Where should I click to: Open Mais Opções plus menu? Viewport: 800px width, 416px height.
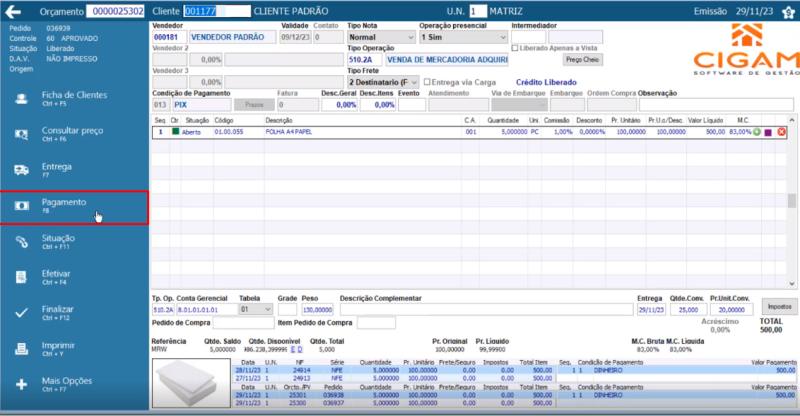22,384
